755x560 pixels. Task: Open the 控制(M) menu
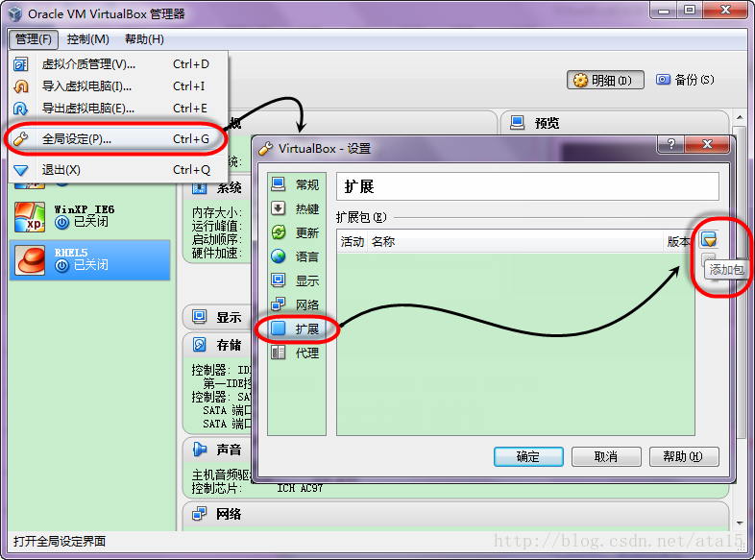88,39
